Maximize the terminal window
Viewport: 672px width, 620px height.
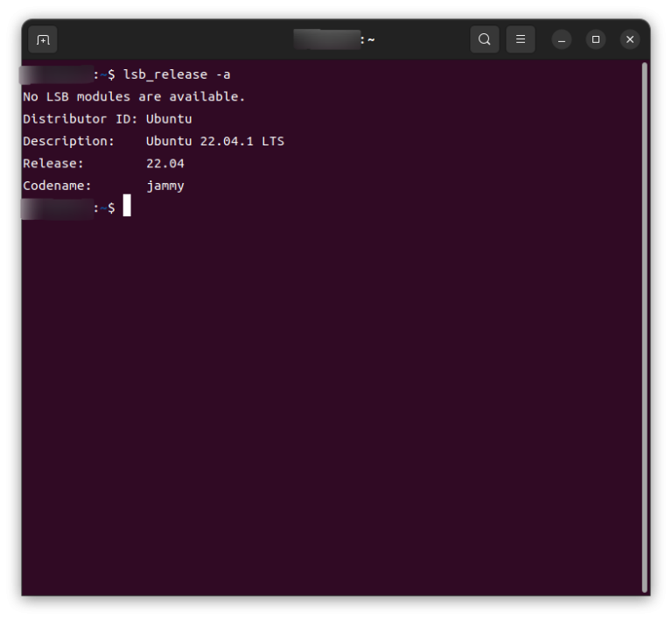(x=596, y=39)
